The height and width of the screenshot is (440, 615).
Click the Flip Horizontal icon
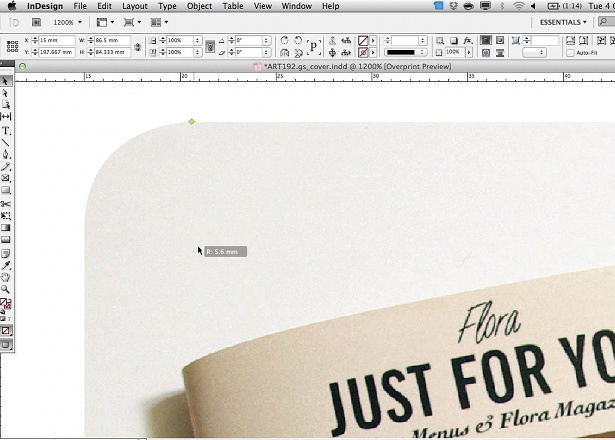click(x=285, y=53)
